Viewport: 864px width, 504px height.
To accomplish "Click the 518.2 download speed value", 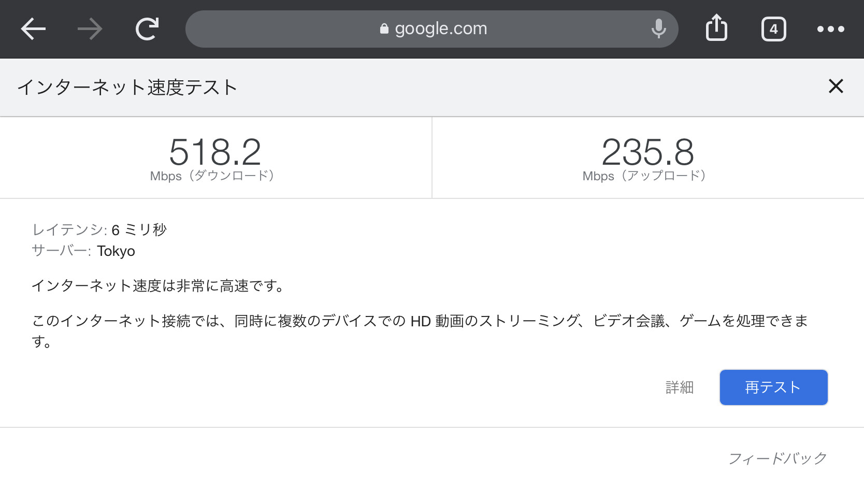I will pos(215,152).
